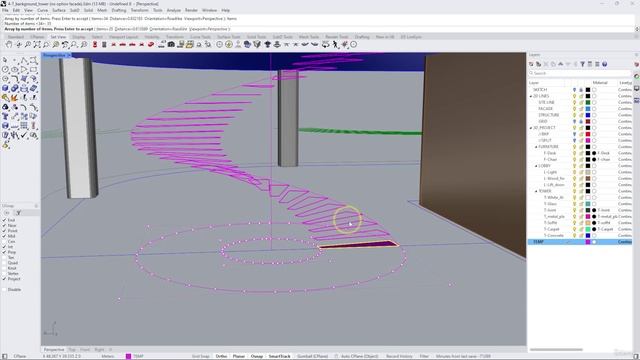Click the check mark icon in left toolbar
Screen dimensions: 640x360
24,136
